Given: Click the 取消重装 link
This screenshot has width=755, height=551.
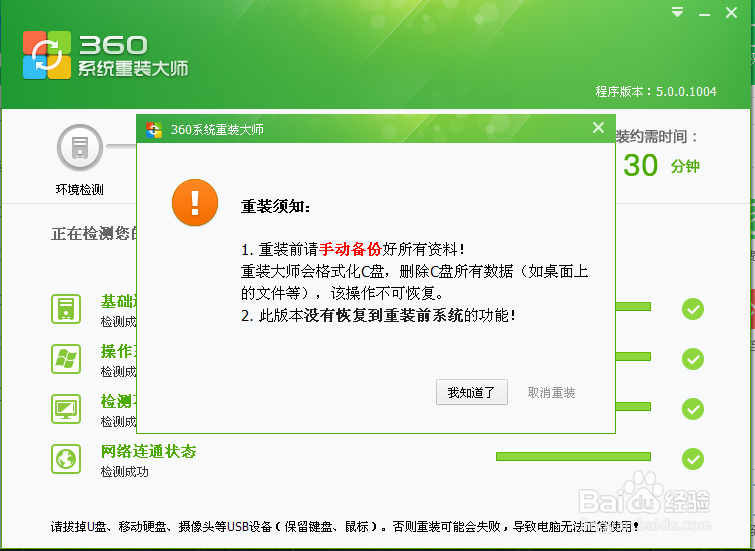Looking at the screenshot, I should click(x=551, y=393).
